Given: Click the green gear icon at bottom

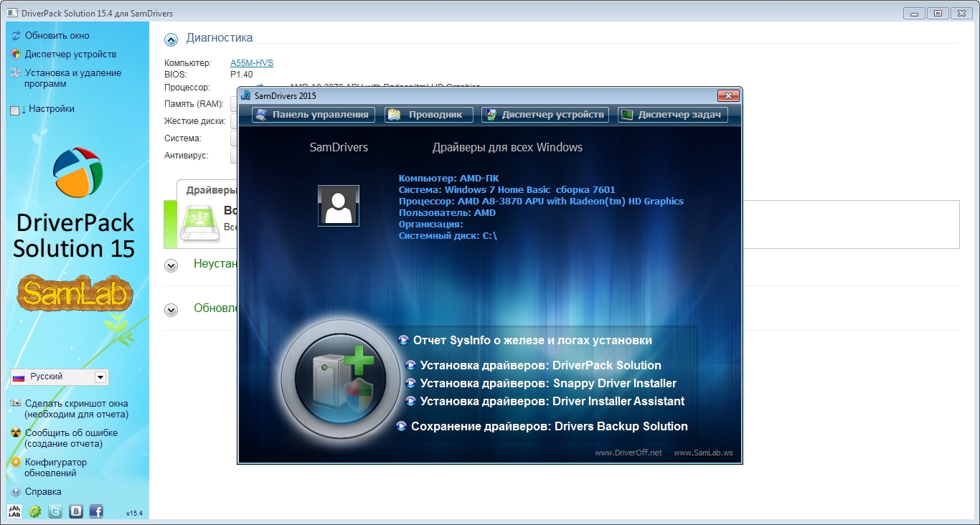Looking at the screenshot, I should [x=34, y=511].
